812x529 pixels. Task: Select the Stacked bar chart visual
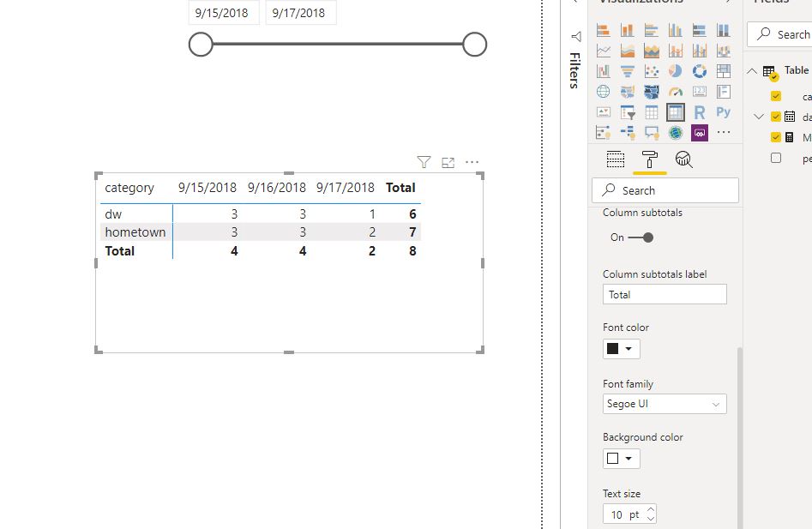[x=604, y=30]
